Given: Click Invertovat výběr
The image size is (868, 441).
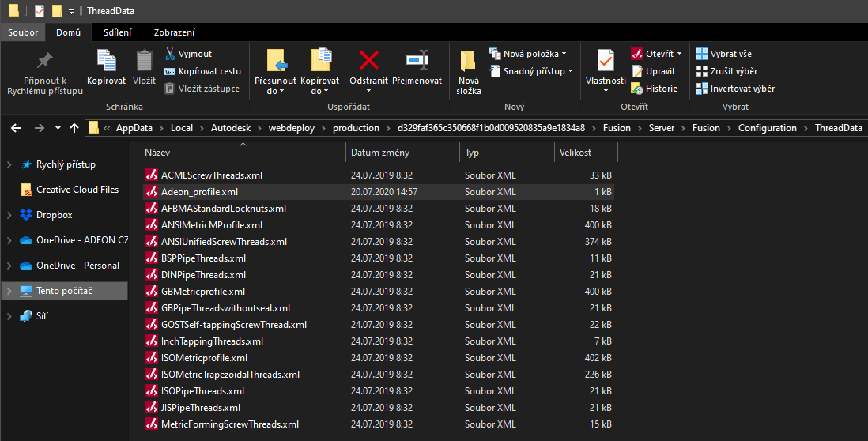Looking at the screenshot, I should coord(735,89).
